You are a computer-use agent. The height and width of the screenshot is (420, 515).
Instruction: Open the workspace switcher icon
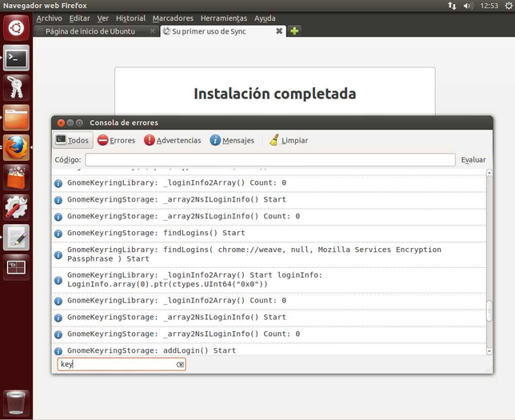click(x=16, y=267)
